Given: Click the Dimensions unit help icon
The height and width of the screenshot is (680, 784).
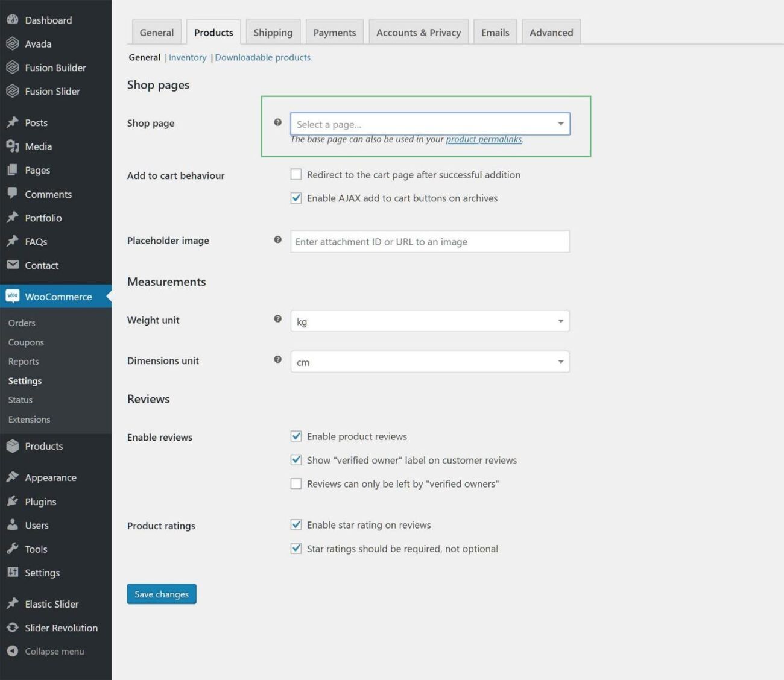Looking at the screenshot, I should click(277, 359).
